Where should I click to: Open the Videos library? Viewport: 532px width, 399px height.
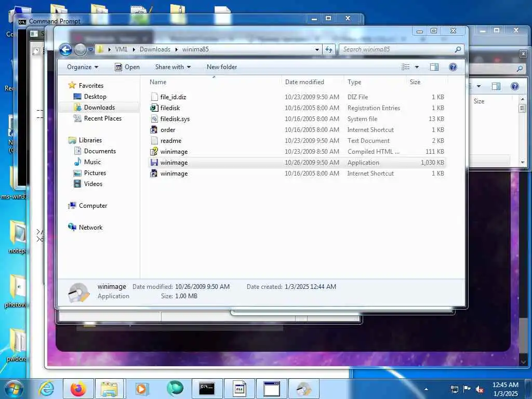[x=93, y=183]
